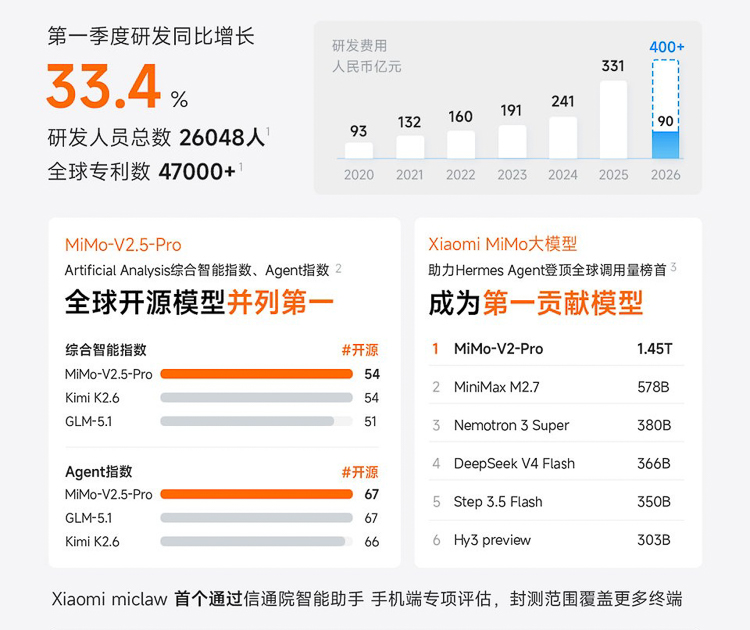Screen dimensions: 750x630
Task: Click the orange title Xiaomi MiMo大模型
Action: pyautogui.click(x=503, y=244)
